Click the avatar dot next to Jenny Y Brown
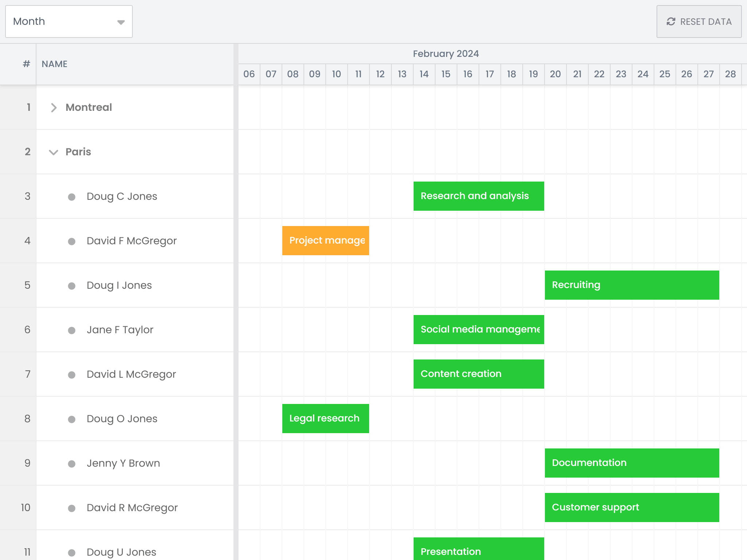The image size is (747, 560). pos(71,463)
